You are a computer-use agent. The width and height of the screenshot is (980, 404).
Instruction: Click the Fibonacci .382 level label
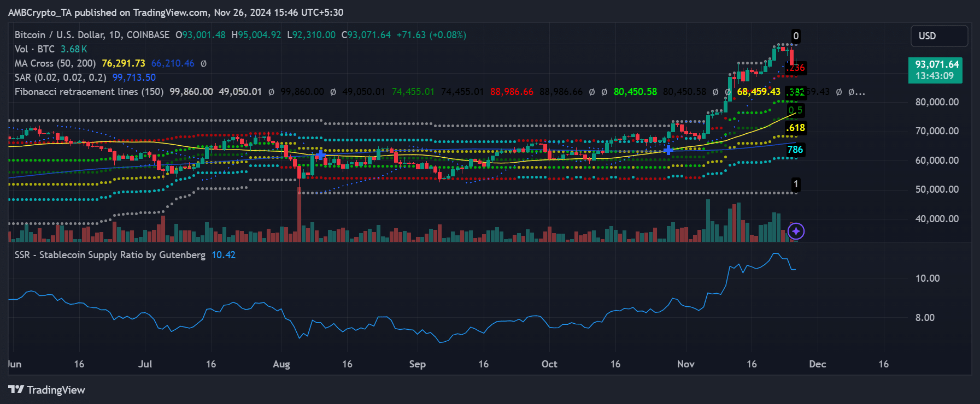point(796,92)
